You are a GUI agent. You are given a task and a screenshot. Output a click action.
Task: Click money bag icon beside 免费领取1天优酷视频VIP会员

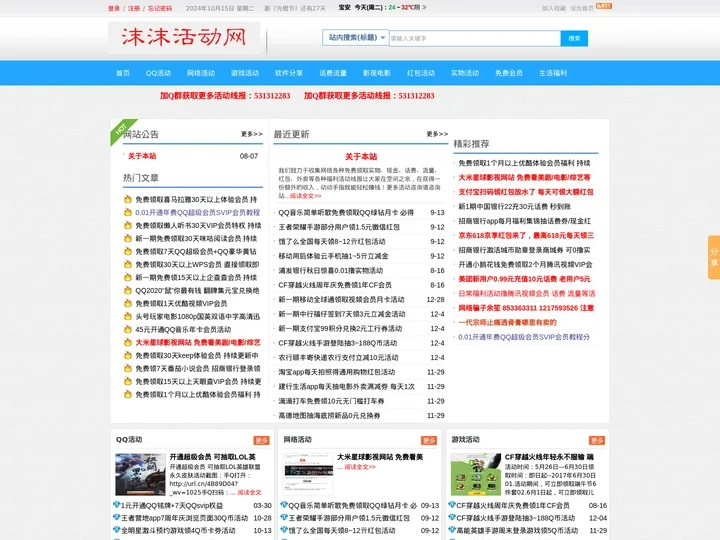tap(128, 304)
